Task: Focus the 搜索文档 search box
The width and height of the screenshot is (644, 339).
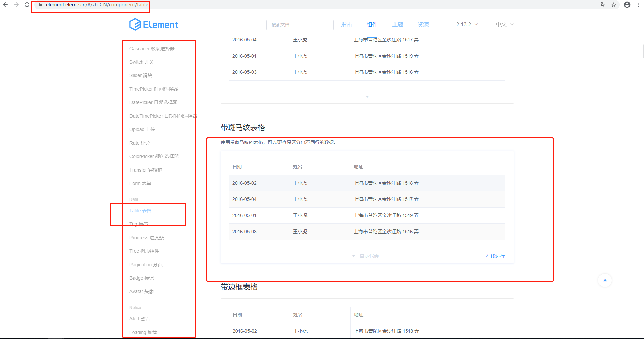Action: (300, 25)
